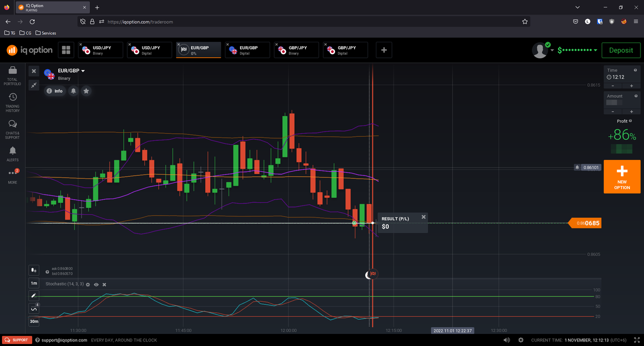Collapse chart with shrink arrows icon
This screenshot has height=346, width=644.
34,85
